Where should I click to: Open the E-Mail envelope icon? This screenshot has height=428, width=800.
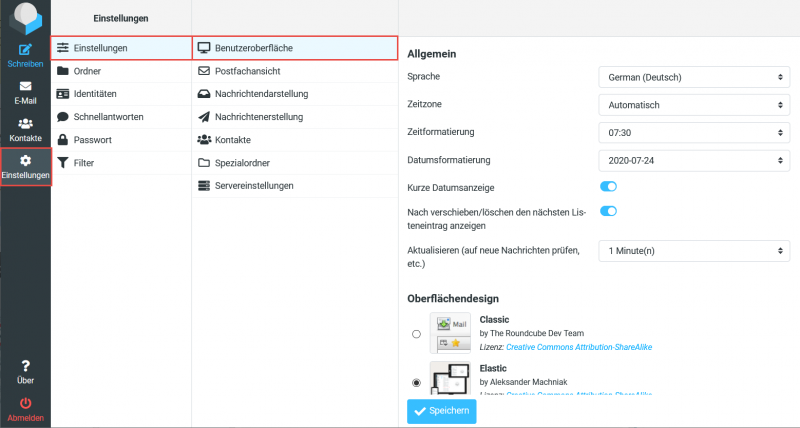[25, 87]
